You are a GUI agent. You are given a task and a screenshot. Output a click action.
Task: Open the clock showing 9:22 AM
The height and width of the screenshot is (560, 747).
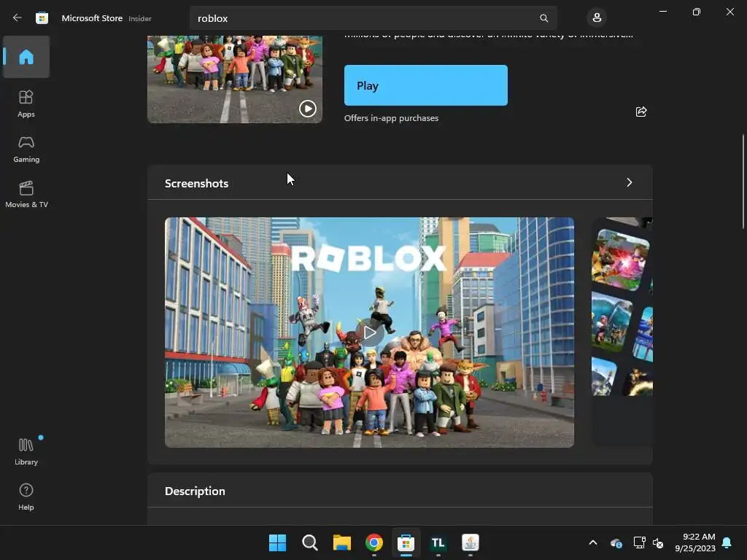pyautogui.click(x=695, y=542)
